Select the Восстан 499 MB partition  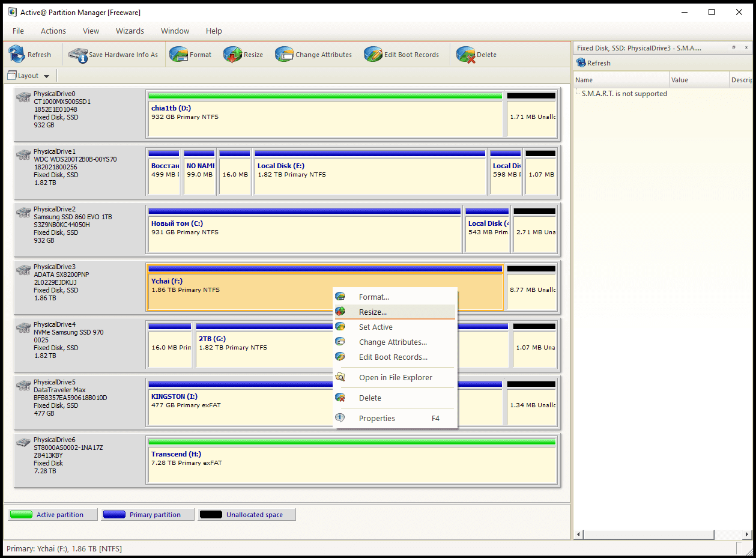[x=163, y=173]
